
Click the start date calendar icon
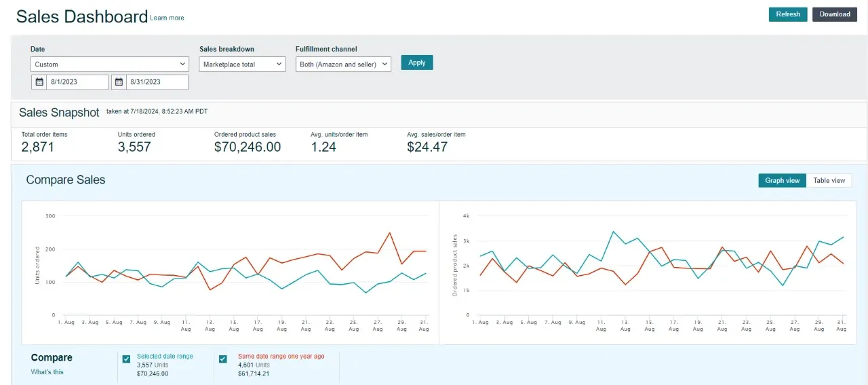39,82
